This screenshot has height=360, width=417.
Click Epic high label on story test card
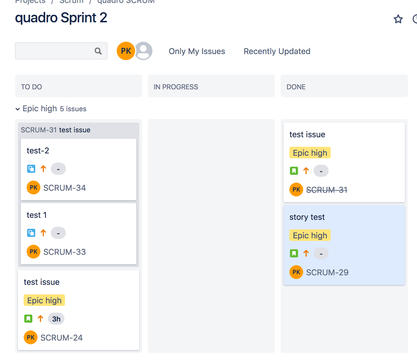pyautogui.click(x=310, y=235)
